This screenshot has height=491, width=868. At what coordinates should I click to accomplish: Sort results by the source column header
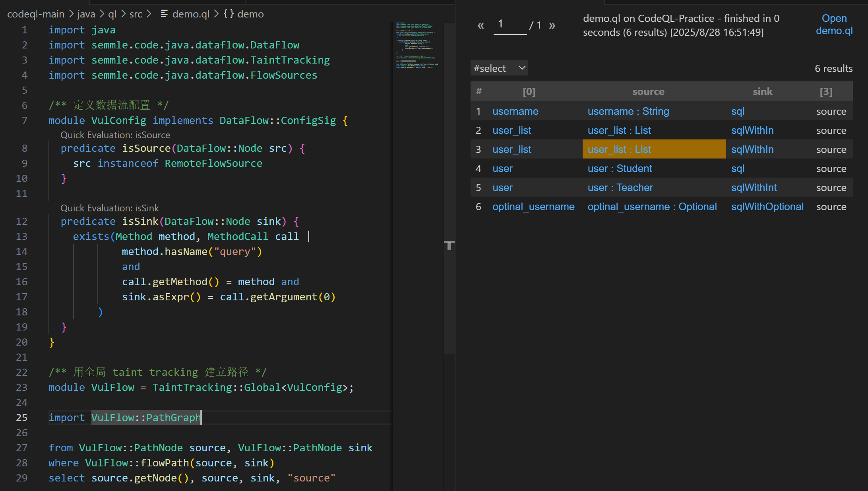648,92
